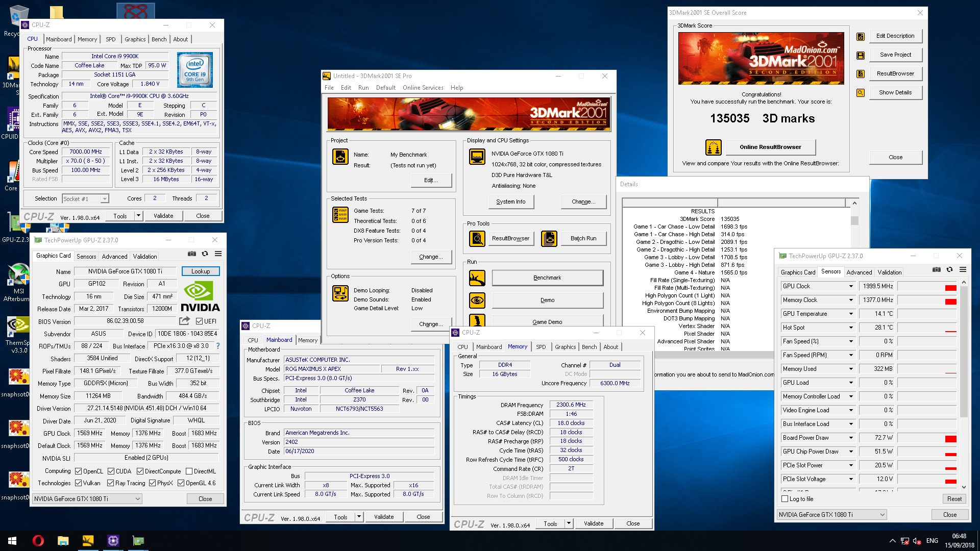980x551 pixels.
Task: Click the ResultBrowser icon in score window
Action: click(861, 74)
